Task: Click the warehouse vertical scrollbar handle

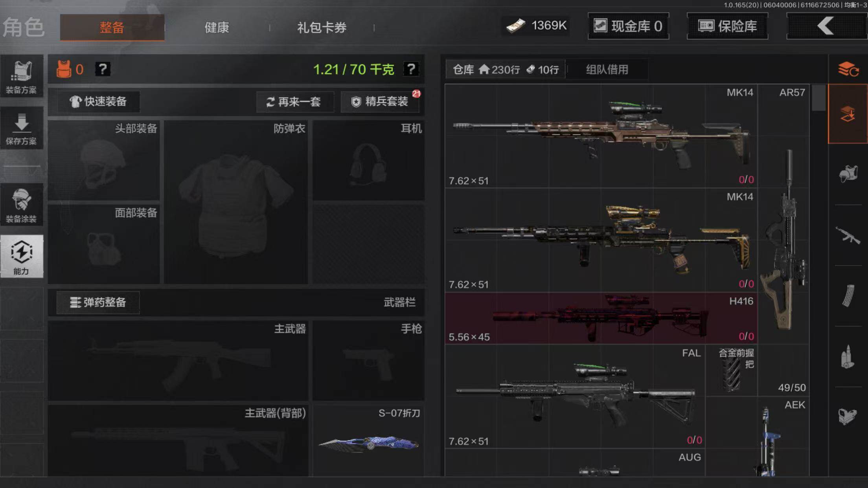Action: click(x=818, y=98)
